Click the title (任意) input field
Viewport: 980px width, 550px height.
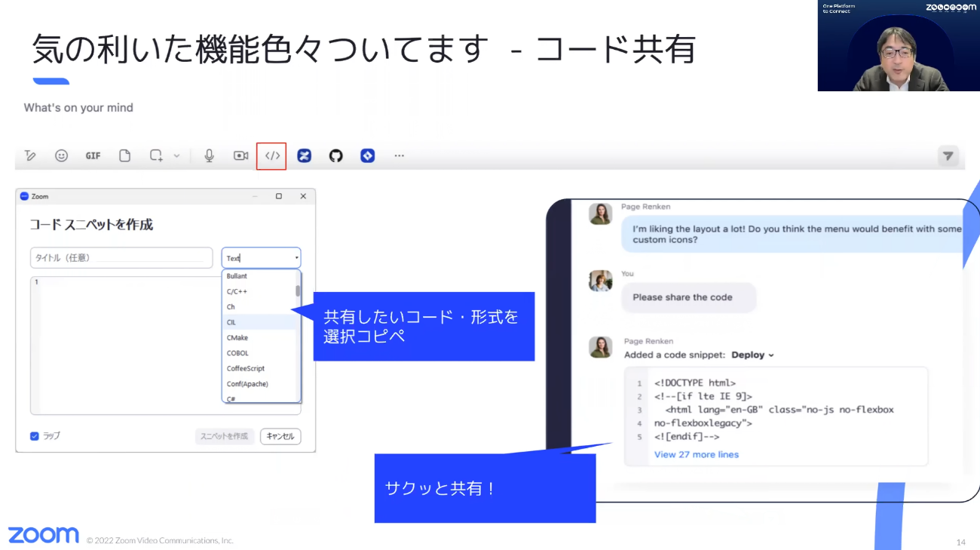[121, 257]
